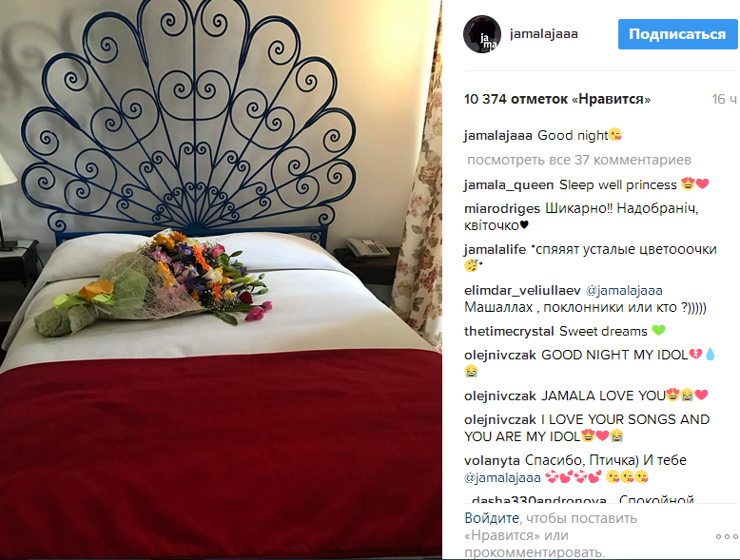Click the @jamalajaaa mention in elimdar's comment
The height and width of the screenshot is (560, 740).
pyautogui.click(x=624, y=290)
